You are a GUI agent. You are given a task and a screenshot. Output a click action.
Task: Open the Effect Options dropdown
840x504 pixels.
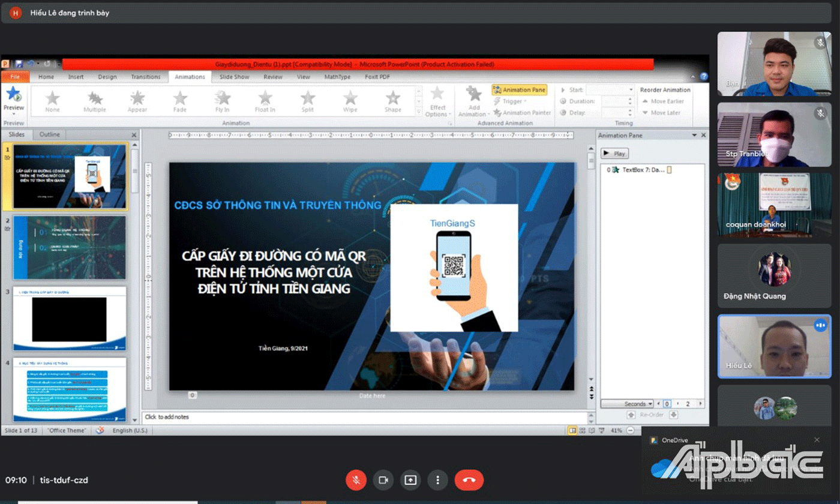point(438,101)
